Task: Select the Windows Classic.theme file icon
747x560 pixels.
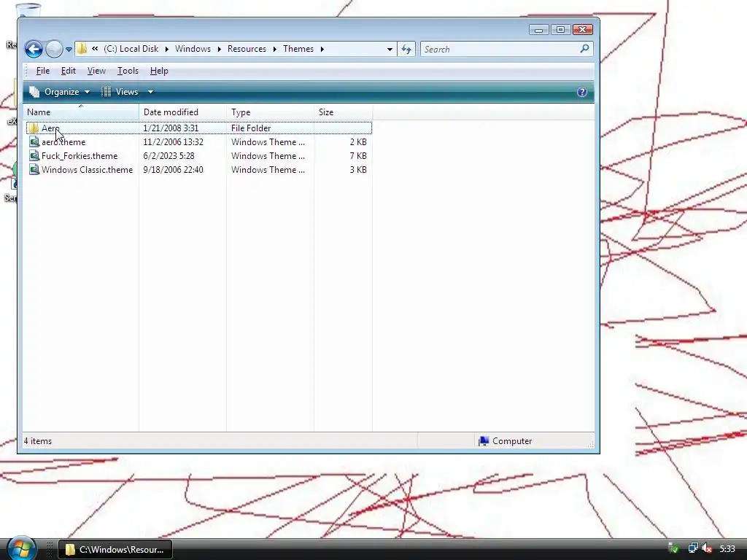Action: click(34, 169)
